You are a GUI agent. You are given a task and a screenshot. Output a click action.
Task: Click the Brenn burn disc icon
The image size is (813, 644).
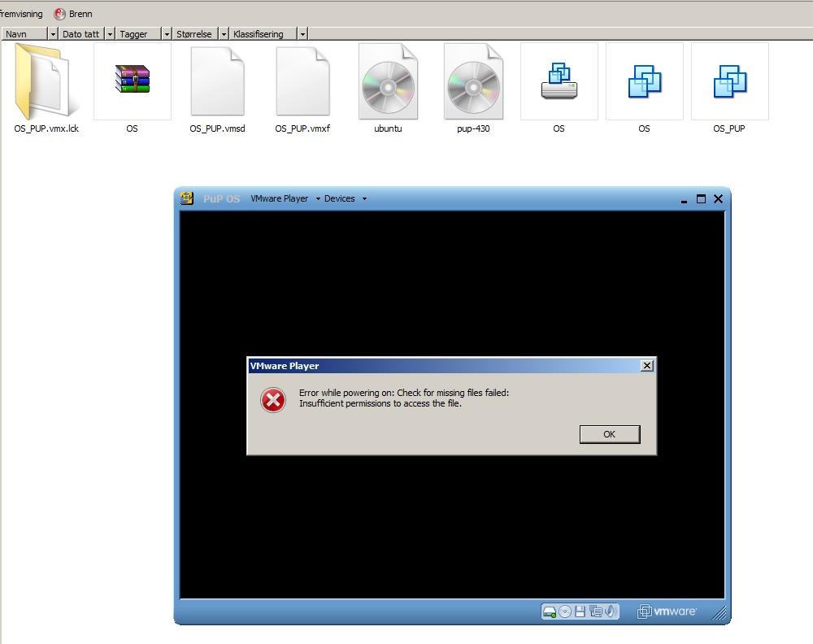pos(59,14)
